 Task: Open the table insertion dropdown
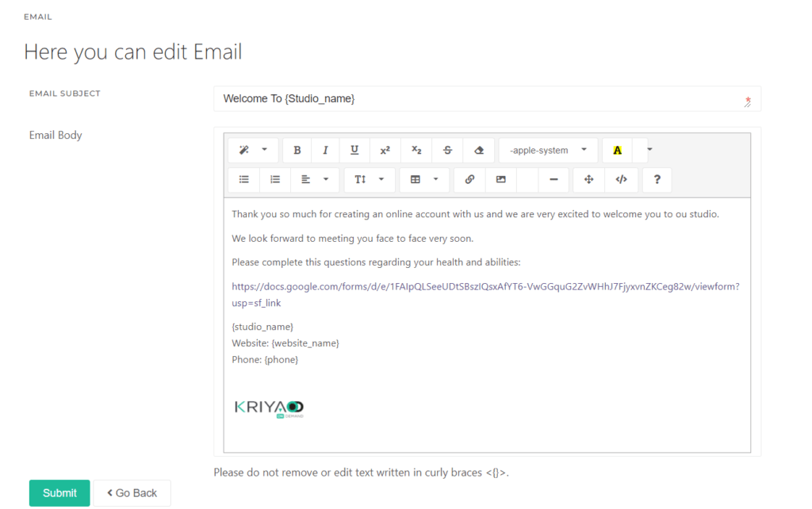(x=423, y=179)
